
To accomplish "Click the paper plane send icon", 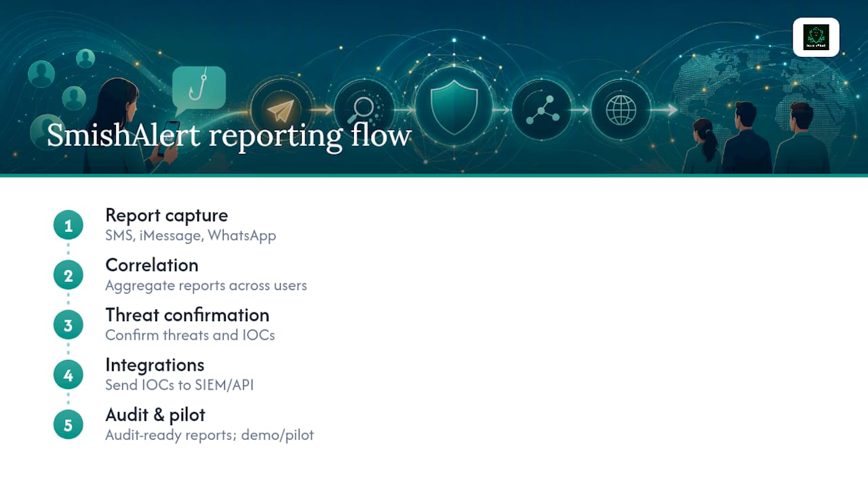I will (281, 110).
